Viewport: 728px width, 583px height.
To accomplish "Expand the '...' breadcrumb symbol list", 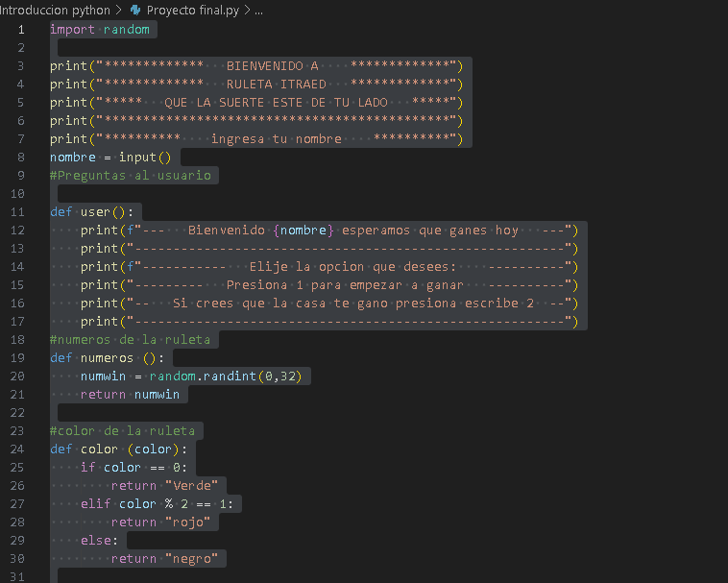I will [258, 10].
